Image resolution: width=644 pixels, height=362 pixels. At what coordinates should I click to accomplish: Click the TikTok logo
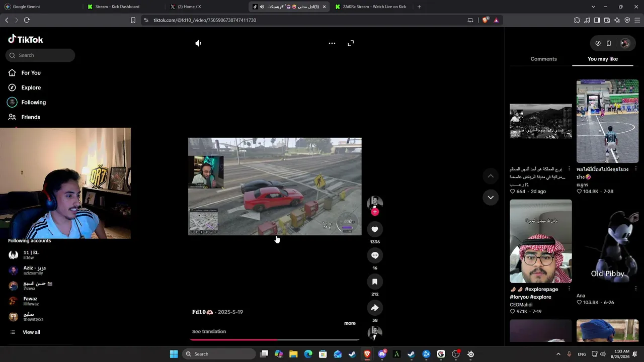pyautogui.click(x=26, y=39)
